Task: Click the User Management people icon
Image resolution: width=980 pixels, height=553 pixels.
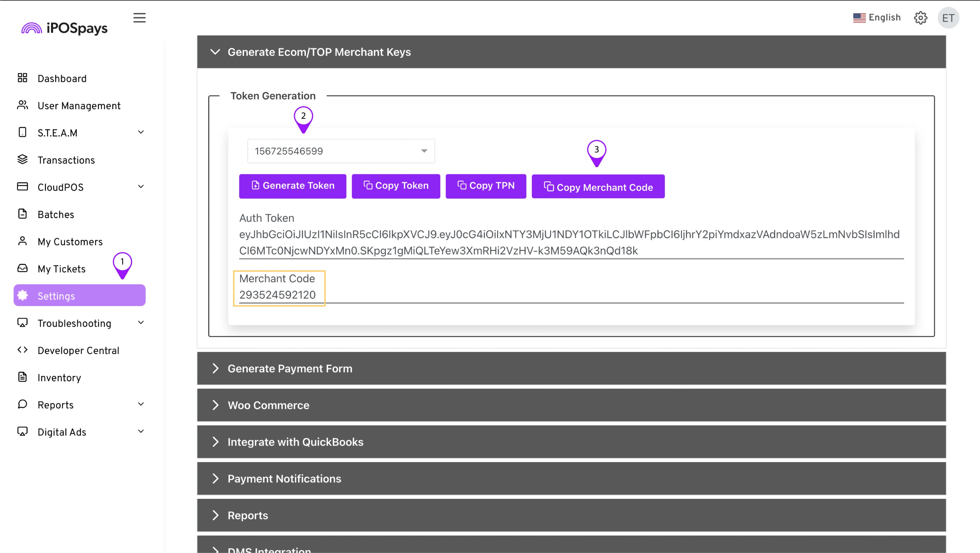Action: (22, 105)
